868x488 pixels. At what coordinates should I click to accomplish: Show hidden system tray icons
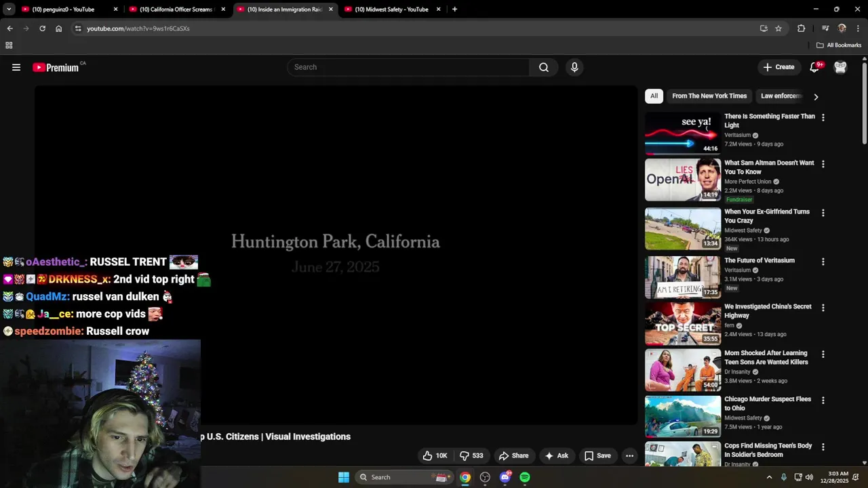pyautogui.click(x=769, y=477)
